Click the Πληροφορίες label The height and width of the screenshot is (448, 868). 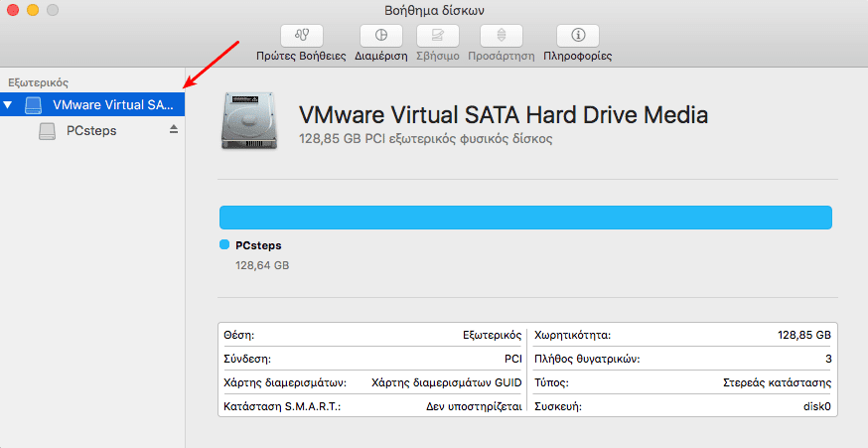(577, 57)
